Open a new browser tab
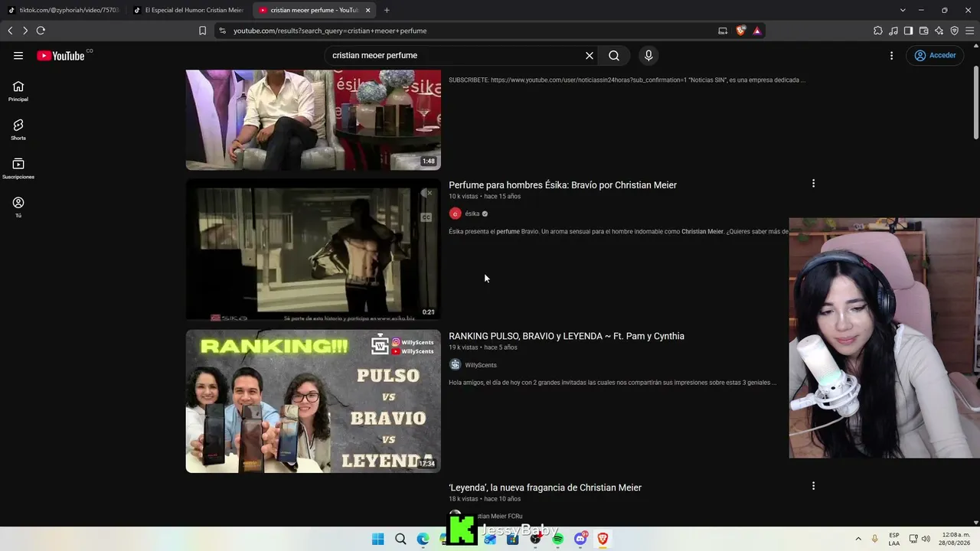The width and height of the screenshot is (980, 551). (x=387, y=10)
